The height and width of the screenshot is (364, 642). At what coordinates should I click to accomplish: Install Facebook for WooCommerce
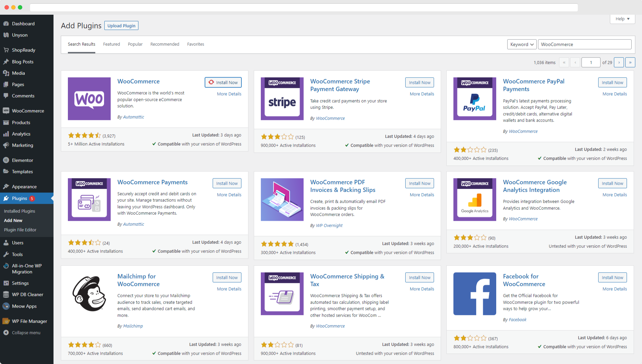[613, 278]
